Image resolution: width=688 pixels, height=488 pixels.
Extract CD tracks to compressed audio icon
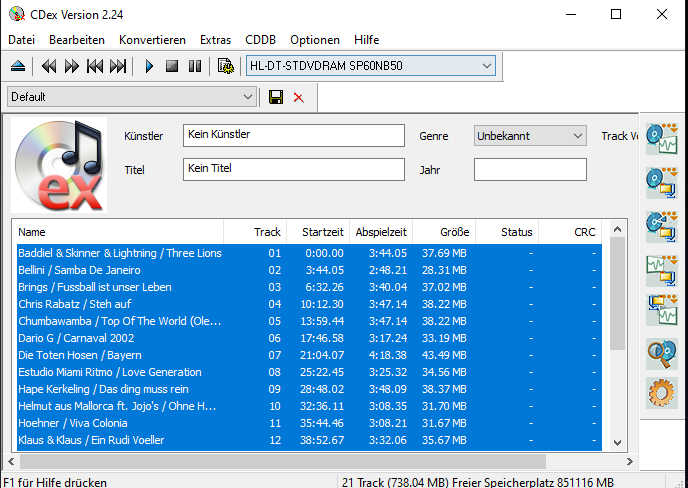coord(662,182)
